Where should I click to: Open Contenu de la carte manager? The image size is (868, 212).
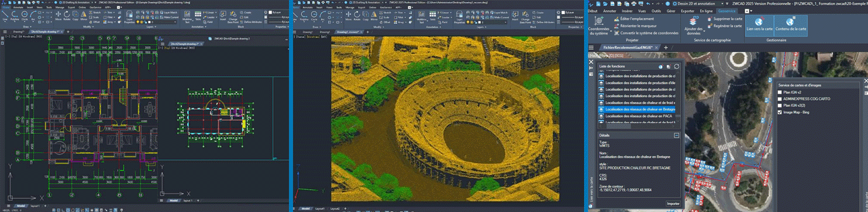pyautogui.click(x=790, y=25)
